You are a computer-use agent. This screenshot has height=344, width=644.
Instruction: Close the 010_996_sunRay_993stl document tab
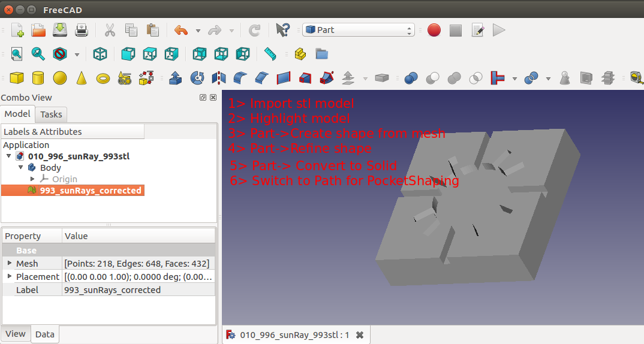pyautogui.click(x=360, y=335)
